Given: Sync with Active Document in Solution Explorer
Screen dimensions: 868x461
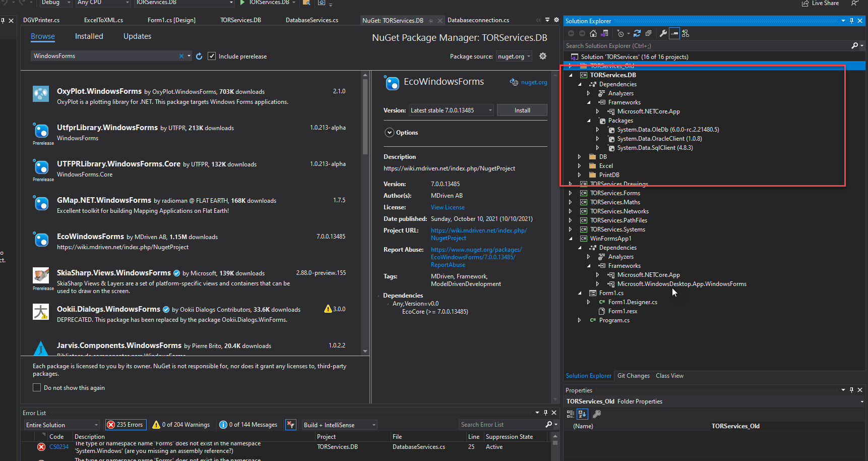Looking at the screenshot, I should pyautogui.click(x=637, y=33).
